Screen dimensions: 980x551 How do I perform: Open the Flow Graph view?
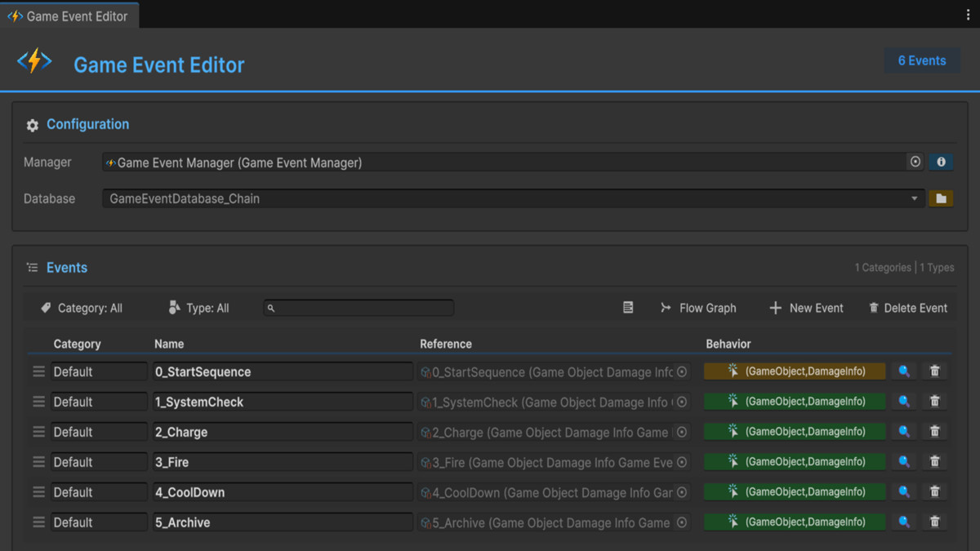point(698,308)
